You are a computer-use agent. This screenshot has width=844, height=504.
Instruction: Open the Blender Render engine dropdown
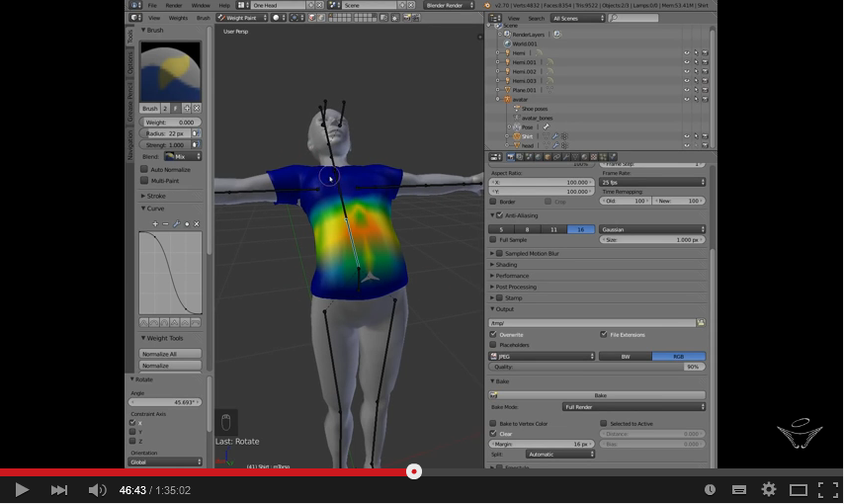pos(450,5)
